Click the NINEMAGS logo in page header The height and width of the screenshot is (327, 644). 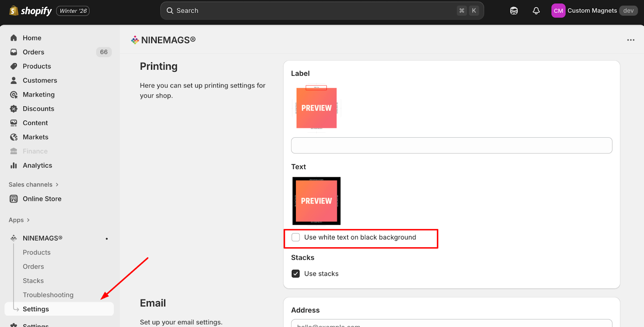135,40
